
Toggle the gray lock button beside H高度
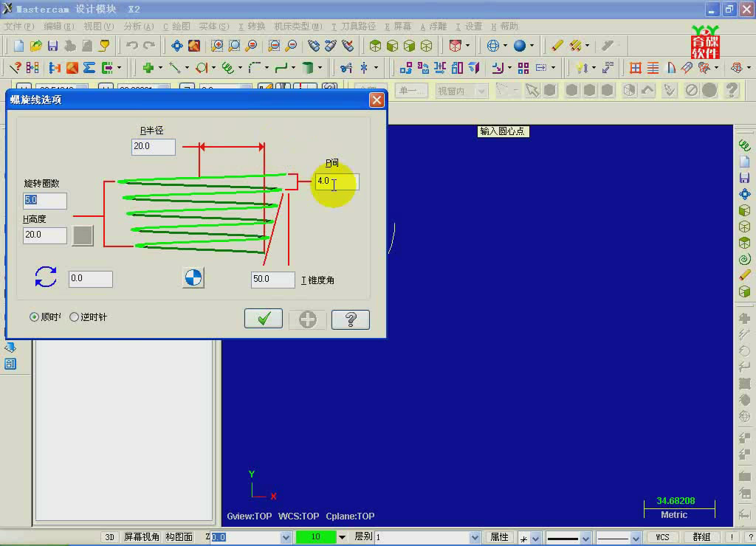[83, 235]
